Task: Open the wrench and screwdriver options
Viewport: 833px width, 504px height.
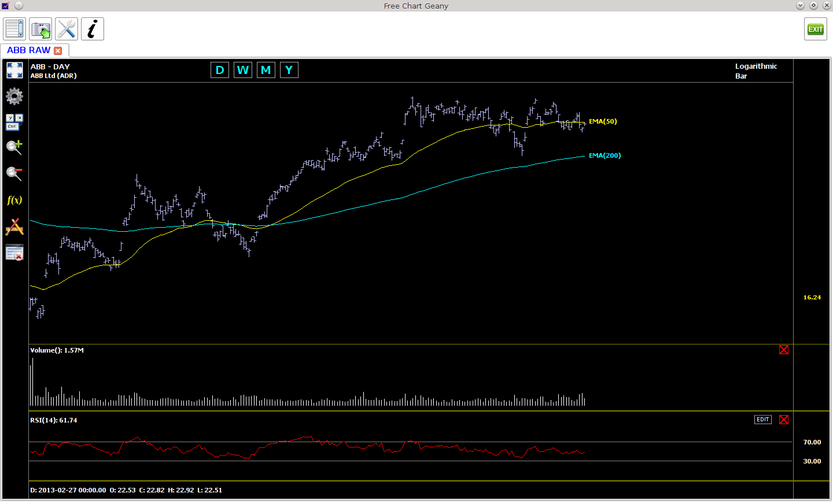Action: 67,29
